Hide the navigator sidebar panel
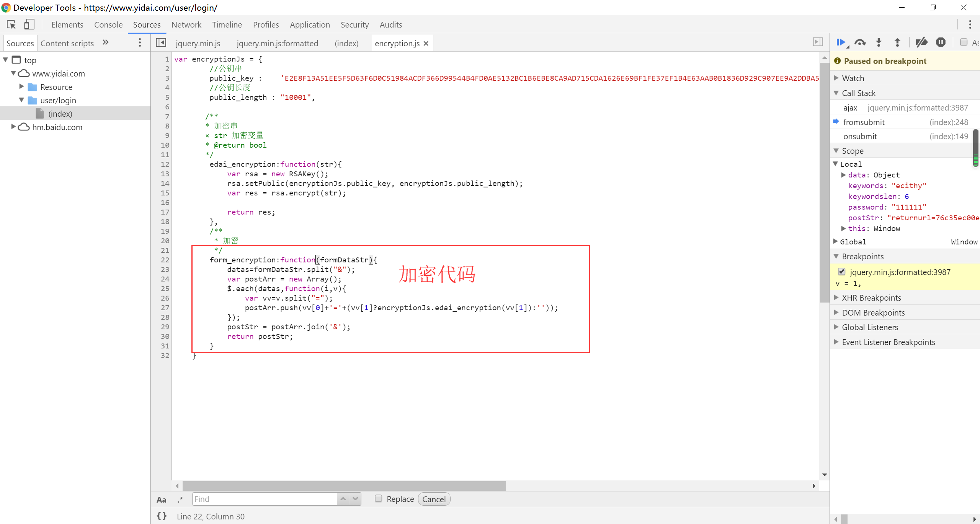Viewport: 980px width, 524px height. click(x=161, y=42)
